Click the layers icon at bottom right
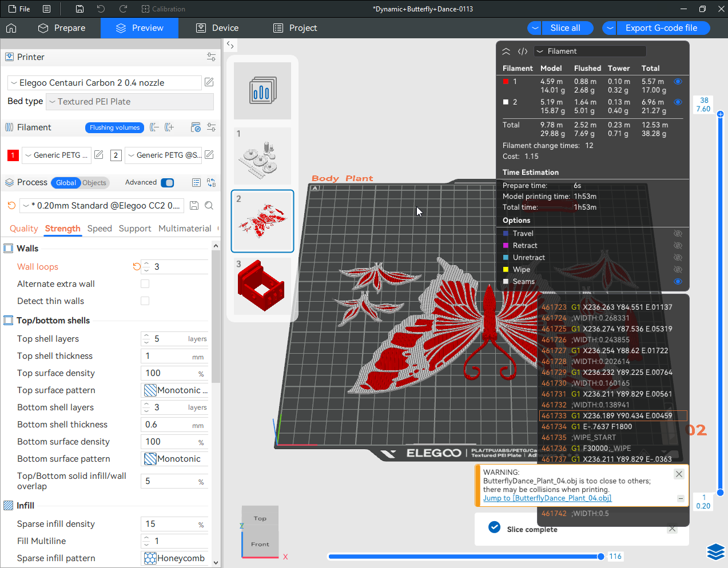 coord(715,551)
